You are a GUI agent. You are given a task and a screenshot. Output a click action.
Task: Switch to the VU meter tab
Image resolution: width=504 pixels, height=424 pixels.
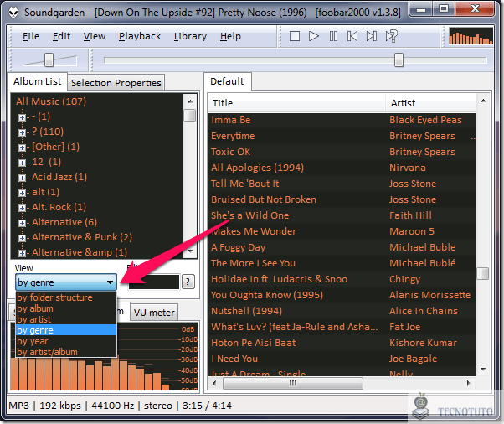pyautogui.click(x=154, y=313)
